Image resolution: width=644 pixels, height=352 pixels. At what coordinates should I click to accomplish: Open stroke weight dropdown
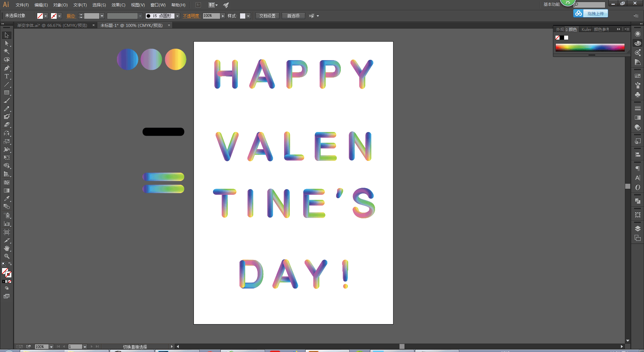(x=102, y=16)
